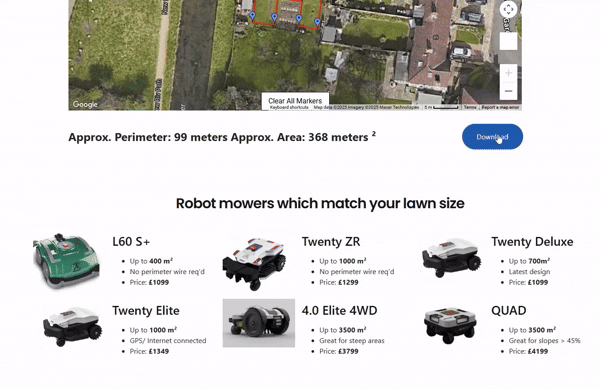This screenshot has width=600, height=389.
Task: Click the blank white map control square
Action: point(508,41)
